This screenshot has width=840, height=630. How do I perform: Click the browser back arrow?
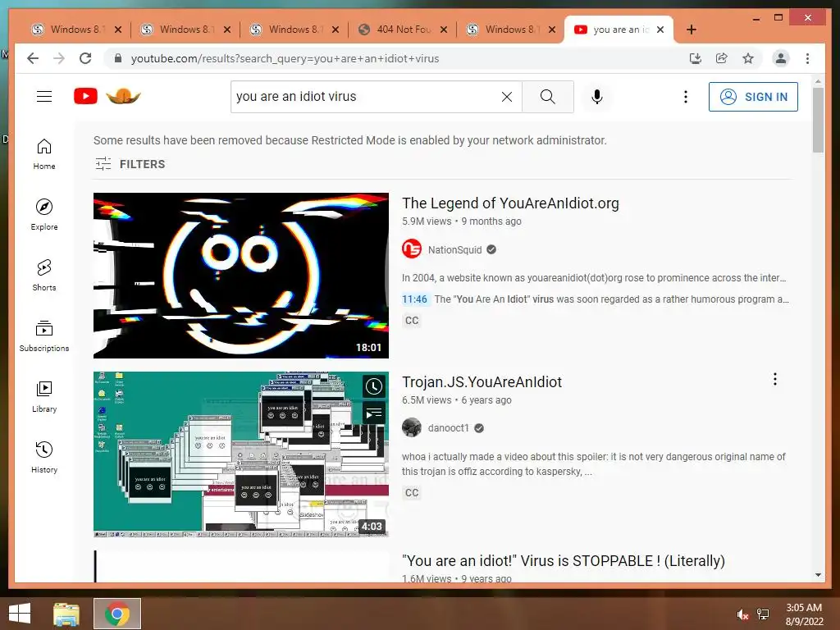pyautogui.click(x=33, y=58)
